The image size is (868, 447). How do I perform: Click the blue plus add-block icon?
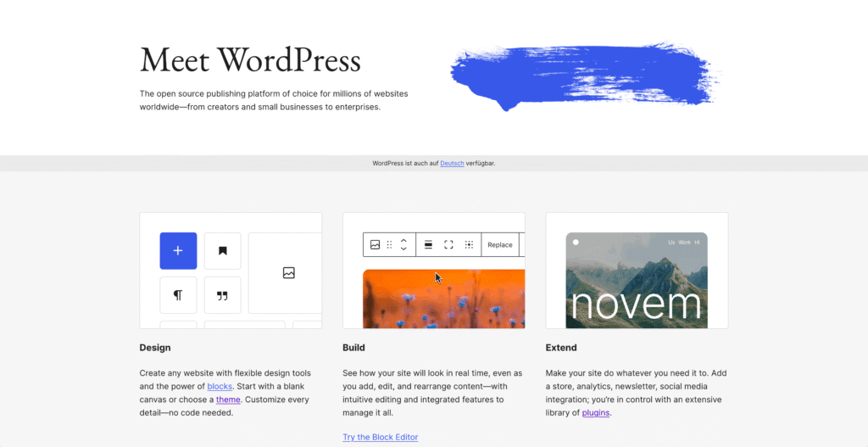[178, 251]
